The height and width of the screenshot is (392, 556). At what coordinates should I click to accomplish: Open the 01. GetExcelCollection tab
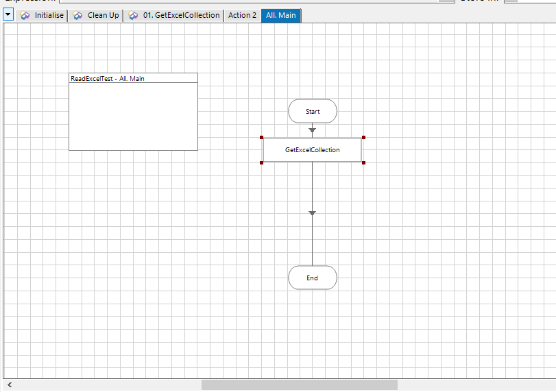click(173, 15)
